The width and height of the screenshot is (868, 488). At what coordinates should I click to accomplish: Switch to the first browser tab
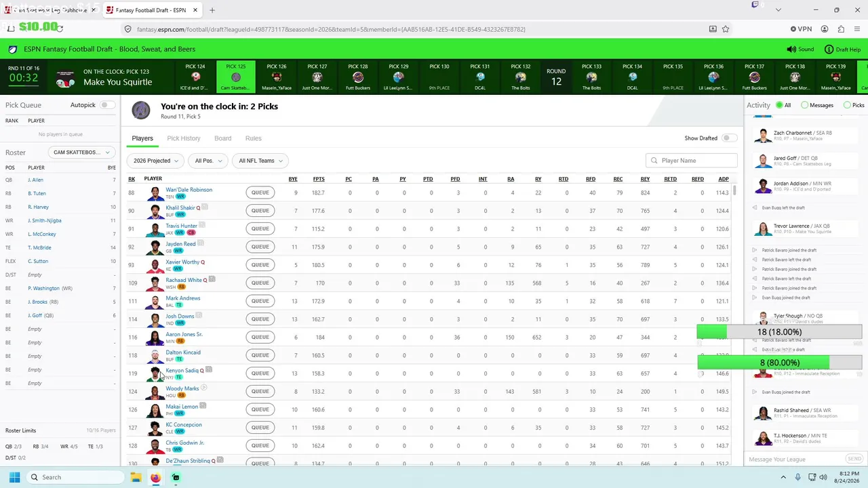52,10
